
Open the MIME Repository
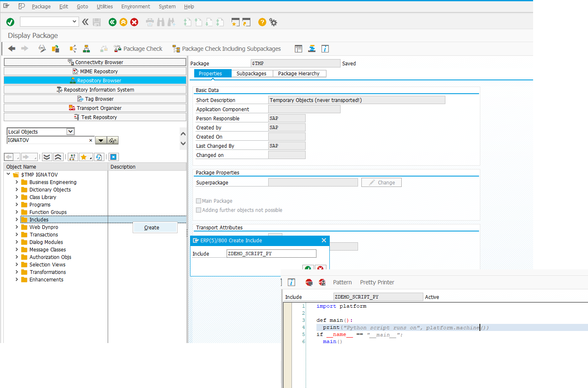(x=95, y=71)
